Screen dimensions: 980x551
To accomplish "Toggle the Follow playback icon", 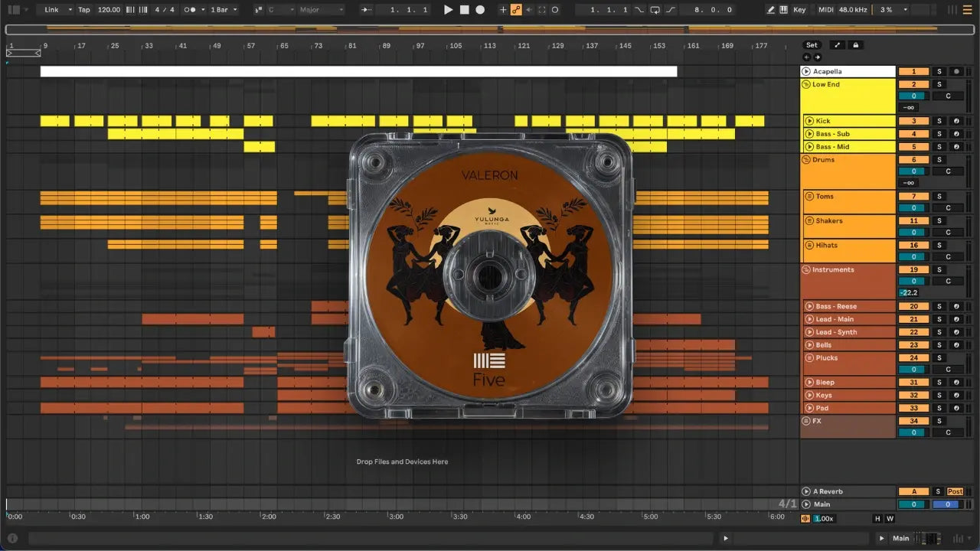I will pos(366,10).
